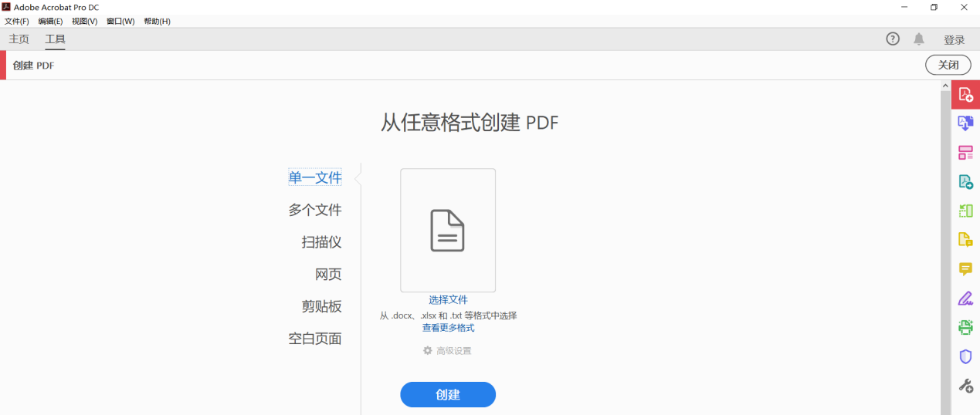The height and width of the screenshot is (415, 980).
Task: Open the green Edit PDF tool icon
Action: [965, 211]
